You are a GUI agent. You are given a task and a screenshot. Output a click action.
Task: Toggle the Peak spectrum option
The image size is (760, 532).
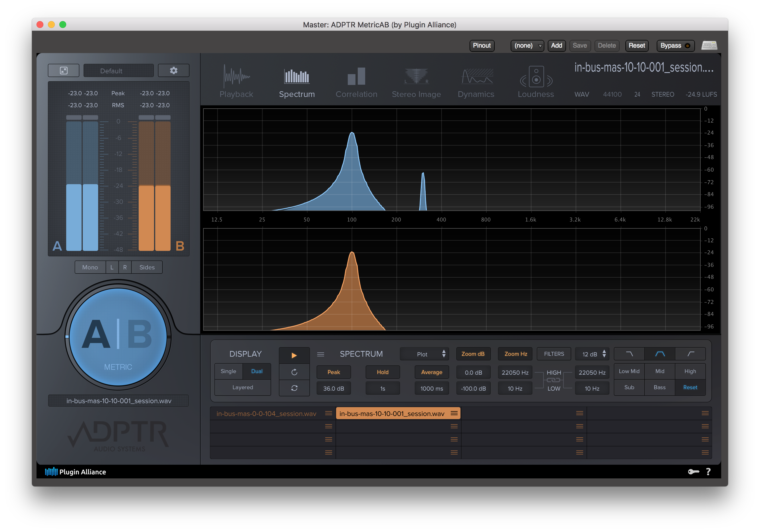pyautogui.click(x=334, y=372)
